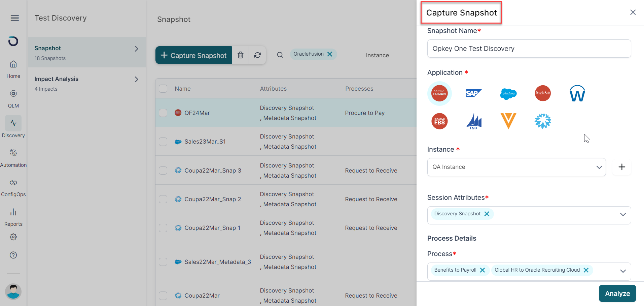Add a new instance with plus

pos(622,167)
